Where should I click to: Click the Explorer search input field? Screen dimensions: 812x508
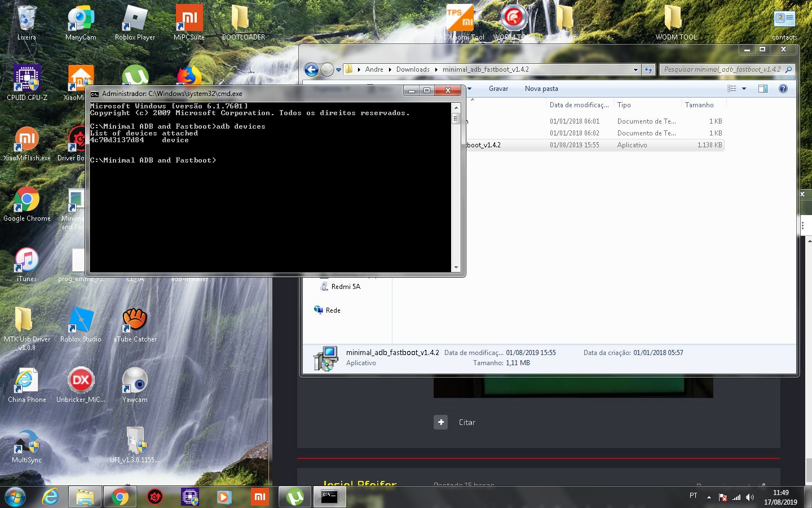point(727,69)
